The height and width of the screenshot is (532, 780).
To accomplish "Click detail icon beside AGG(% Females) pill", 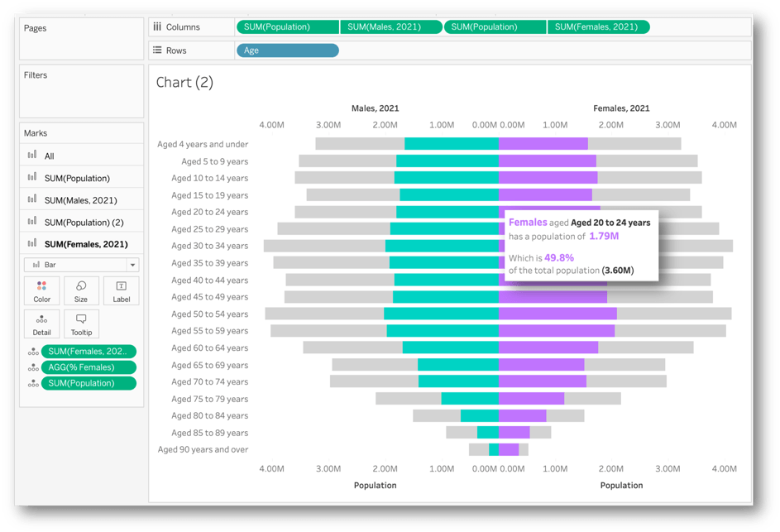I will tap(33, 367).
